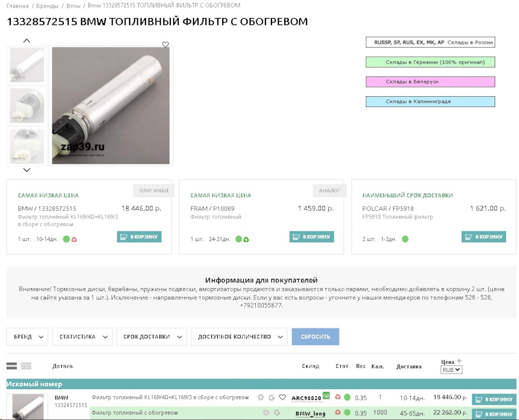This screenshot has width=519, height=420.
Task: Open the second product thumbnail
Action: (26, 105)
